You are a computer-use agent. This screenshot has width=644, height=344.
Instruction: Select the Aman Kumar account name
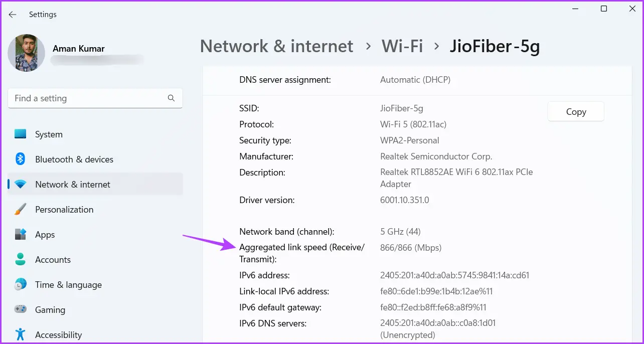[79, 49]
